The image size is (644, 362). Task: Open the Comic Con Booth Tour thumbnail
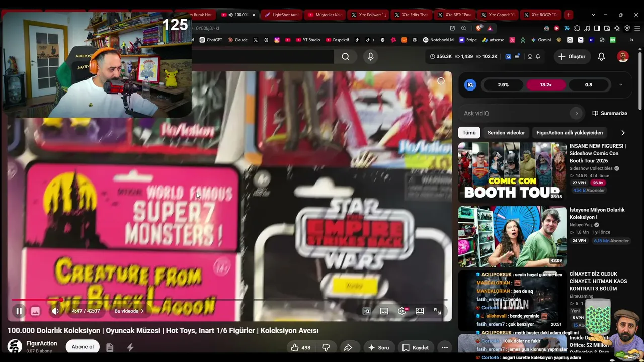point(512,172)
